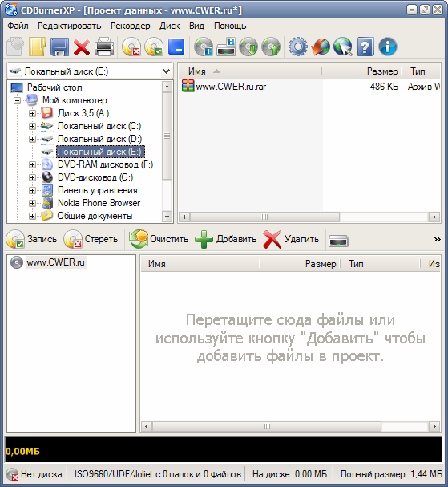Expand the Диск 3,5 (A:) node
The image size is (448, 487).
[32, 113]
